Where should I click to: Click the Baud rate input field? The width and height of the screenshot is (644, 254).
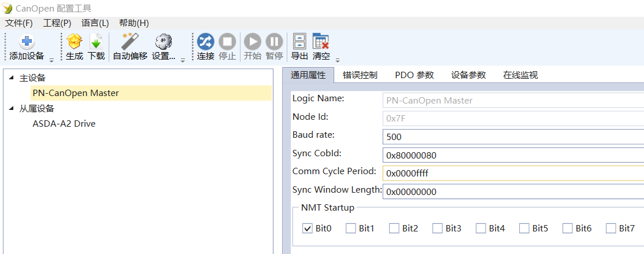pos(513,137)
